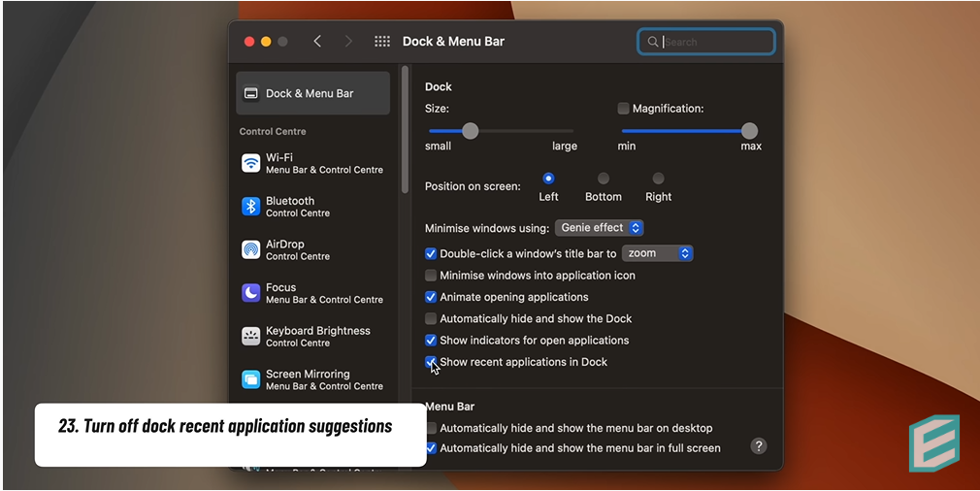Click the AirDrop icon in sidebar
Viewport: 980px width, 491px height.
pyautogui.click(x=250, y=250)
